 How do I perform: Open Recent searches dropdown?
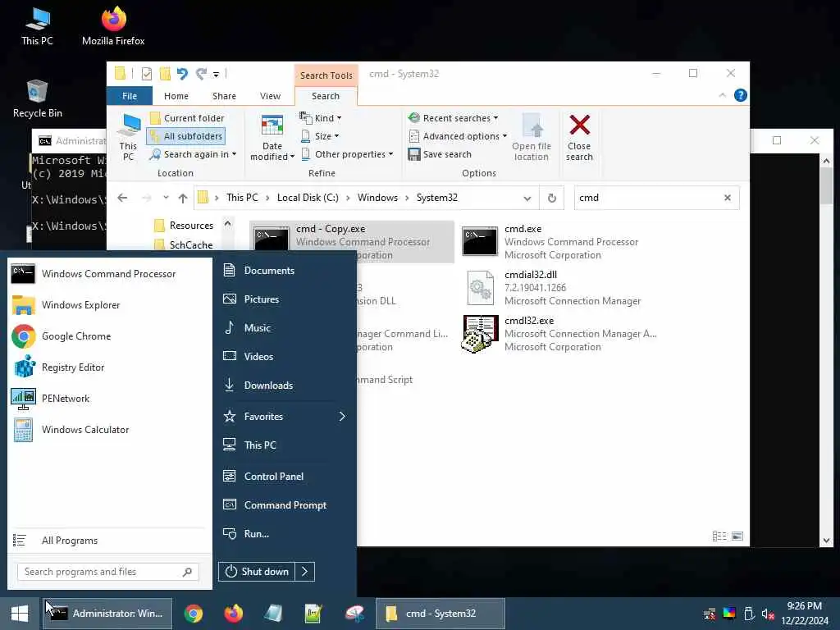(x=453, y=118)
